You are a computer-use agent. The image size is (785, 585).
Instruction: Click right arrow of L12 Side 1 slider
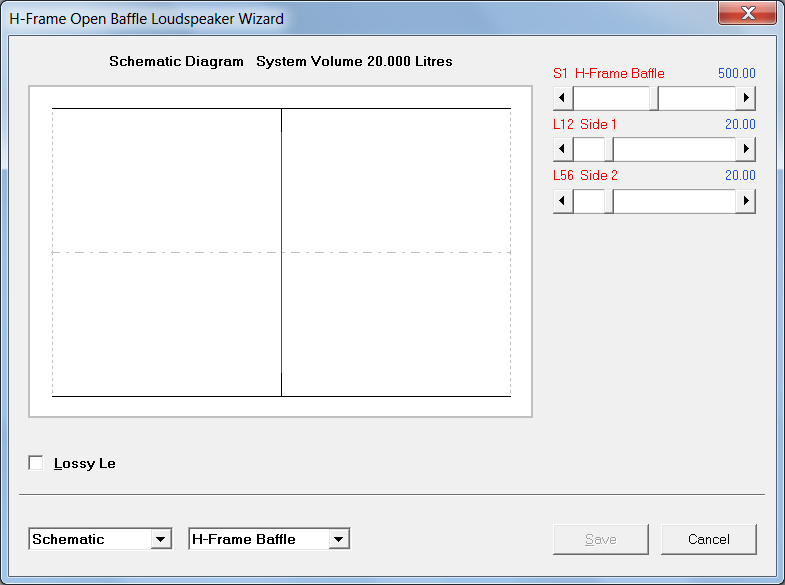[x=745, y=149]
